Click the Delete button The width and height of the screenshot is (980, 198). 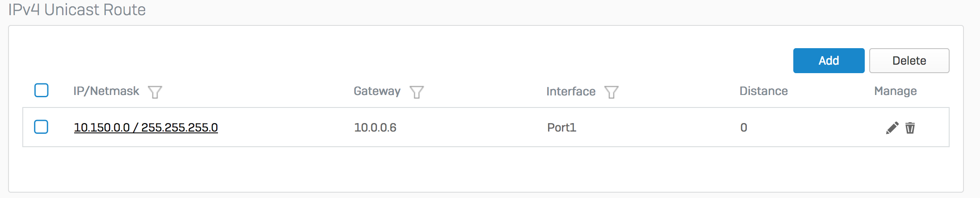pyautogui.click(x=909, y=61)
